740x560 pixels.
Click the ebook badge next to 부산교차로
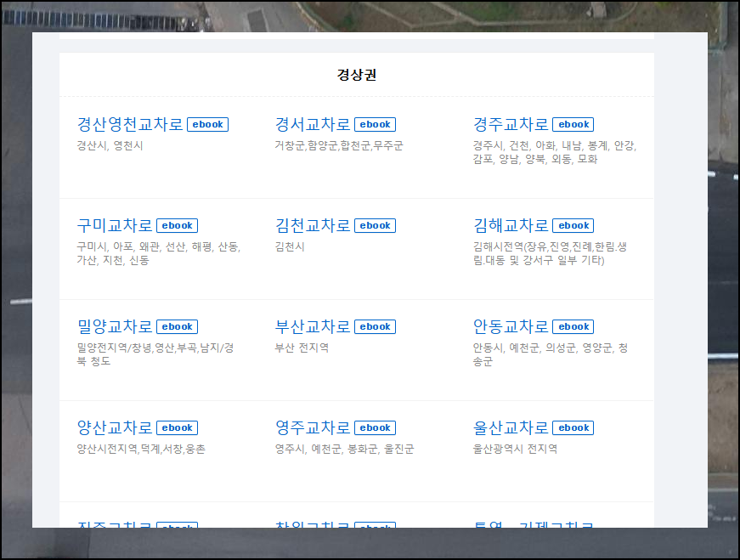click(376, 327)
